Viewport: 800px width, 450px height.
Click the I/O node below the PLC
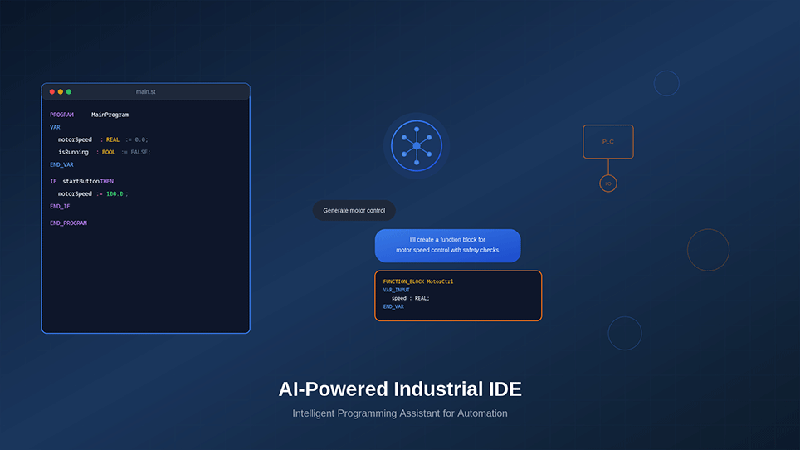click(608, 184)
